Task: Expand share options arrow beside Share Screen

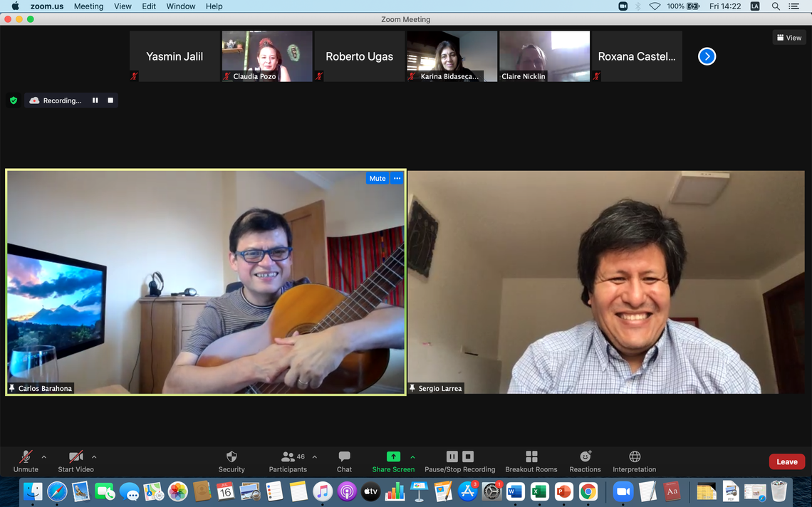Action: (x=412, y=457)
